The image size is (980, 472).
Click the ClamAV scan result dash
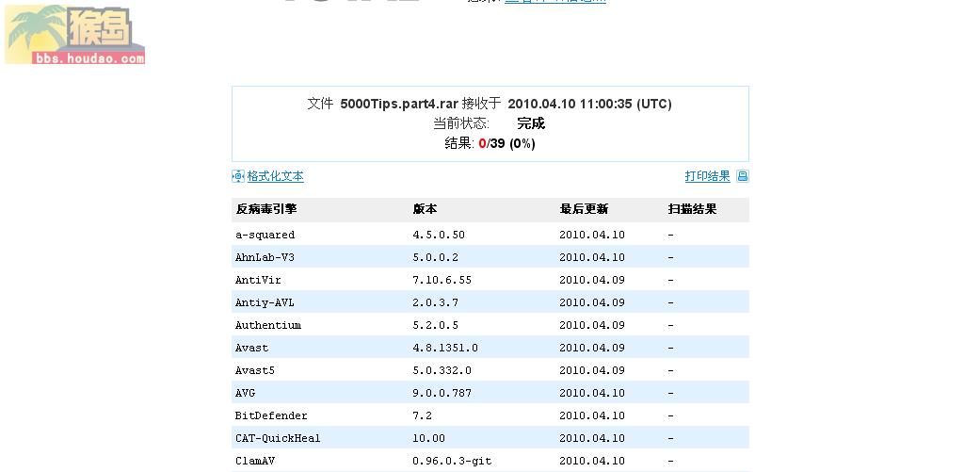(670, 461)
